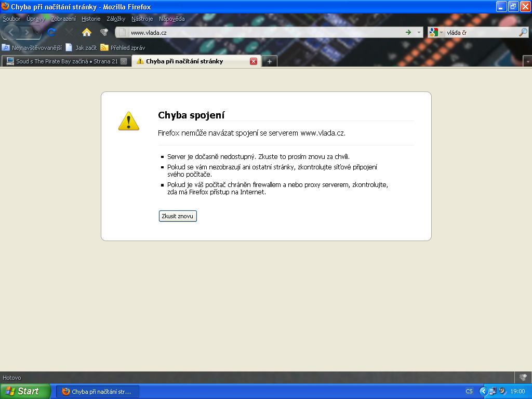The image size is (532, 399).
Task: Go back with the Back arrow button
Action: point(11,32)
